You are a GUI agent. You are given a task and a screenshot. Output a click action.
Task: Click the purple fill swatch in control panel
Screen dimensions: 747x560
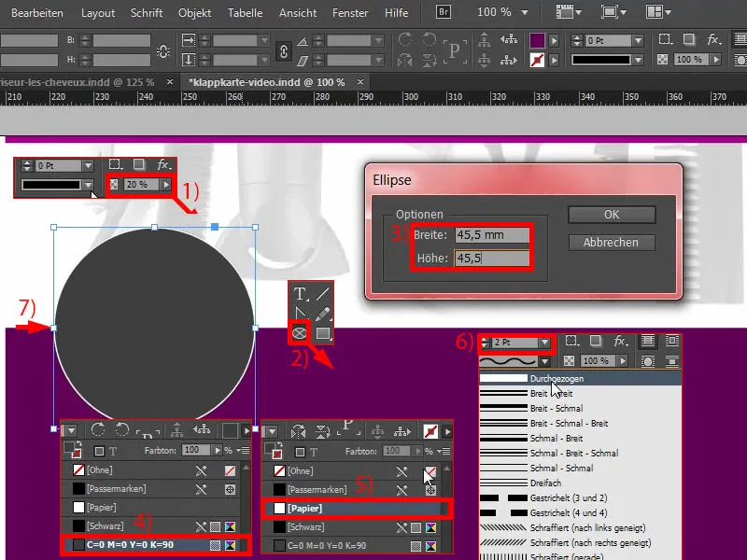coord(537,40)
